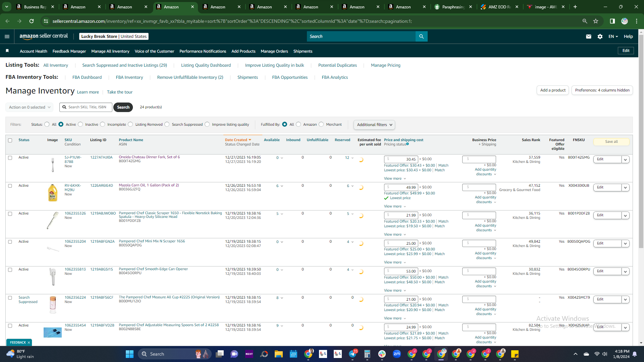This screenshot has height=362, width=644.
Task: Check the box for the Mazola Corn Oil row
Action: click(10, 186)
